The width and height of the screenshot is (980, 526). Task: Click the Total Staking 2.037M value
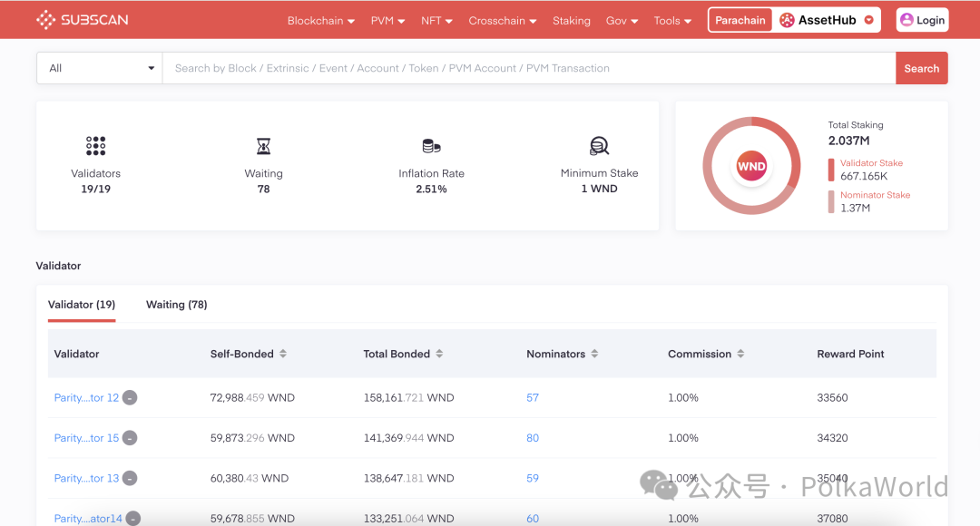848,141
